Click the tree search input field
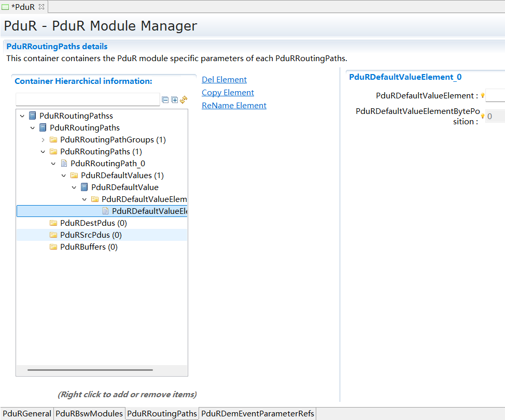This screenshot has width=505, height=420. 87,99
